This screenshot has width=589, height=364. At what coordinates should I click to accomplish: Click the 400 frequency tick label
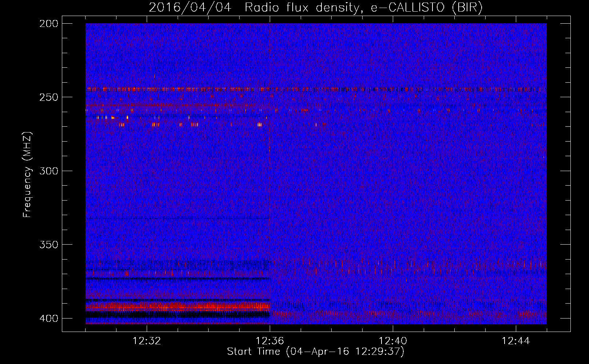pyautogui.click(x=49, y=318)
